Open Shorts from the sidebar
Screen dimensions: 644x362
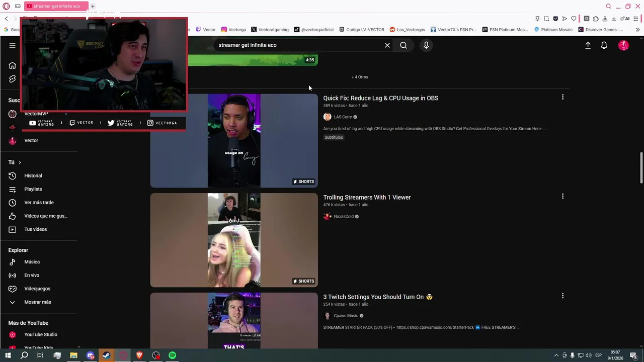point(12,79)
